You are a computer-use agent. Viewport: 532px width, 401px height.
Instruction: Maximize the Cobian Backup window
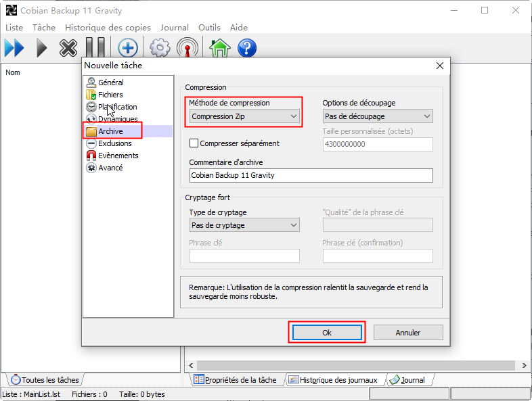[485, 11]
